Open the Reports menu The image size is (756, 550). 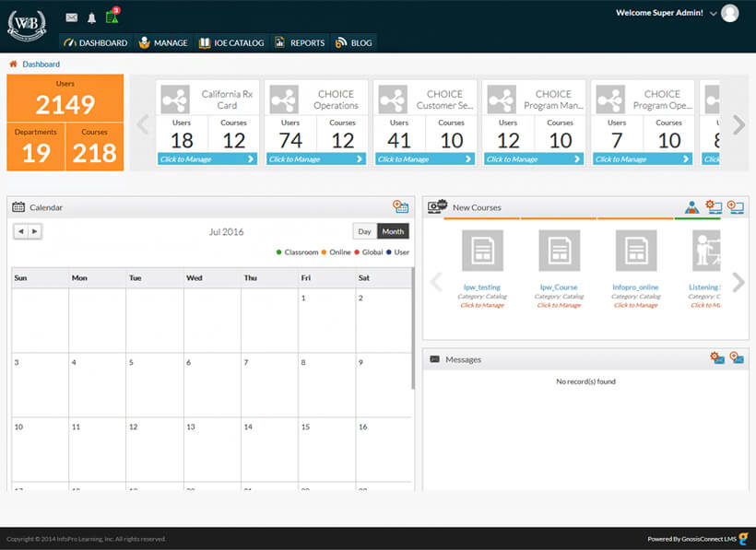(x=300, y=42)
